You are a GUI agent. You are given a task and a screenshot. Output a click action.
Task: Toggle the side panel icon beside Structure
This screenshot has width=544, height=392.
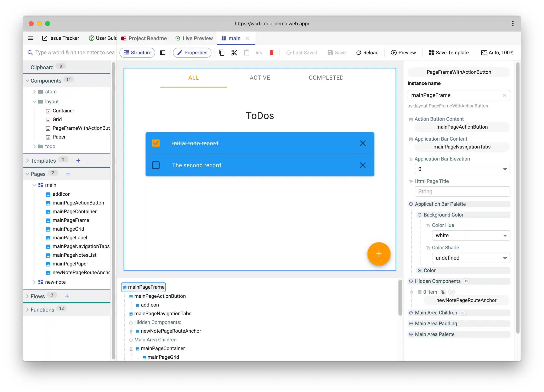click(163, 52)
